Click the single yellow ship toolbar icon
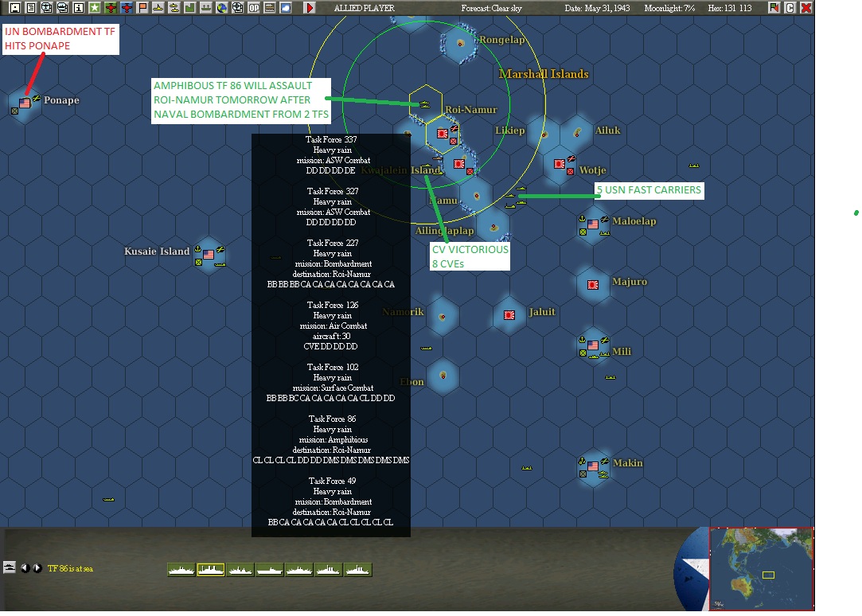 click(x=158, y=8)
